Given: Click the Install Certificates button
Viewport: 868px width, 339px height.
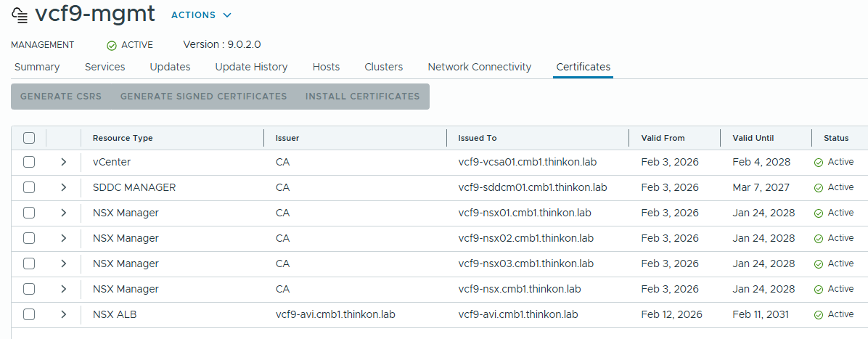Looking at the screenshot, I should pyautogui.click(x=362, y=97).
